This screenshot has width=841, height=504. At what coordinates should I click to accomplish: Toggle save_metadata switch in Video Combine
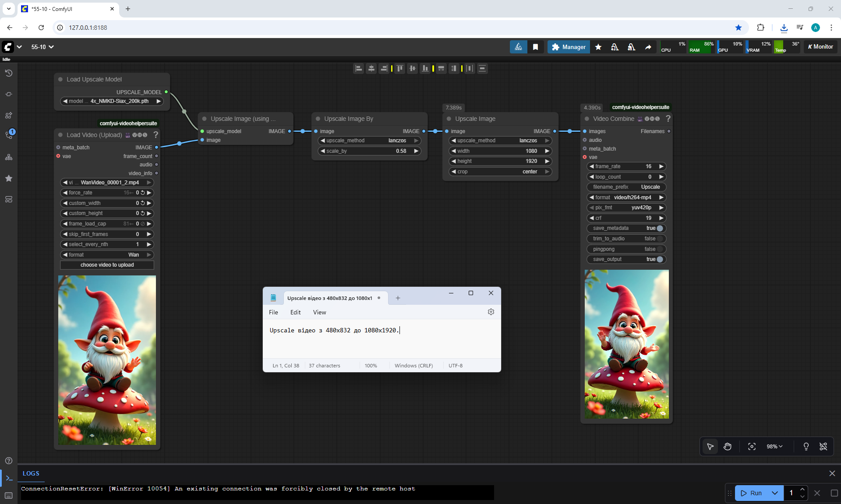[660, 228]
